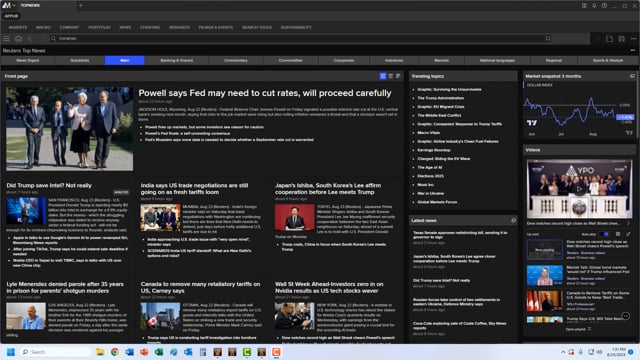Open the notifications bell icon

[594, 5]
